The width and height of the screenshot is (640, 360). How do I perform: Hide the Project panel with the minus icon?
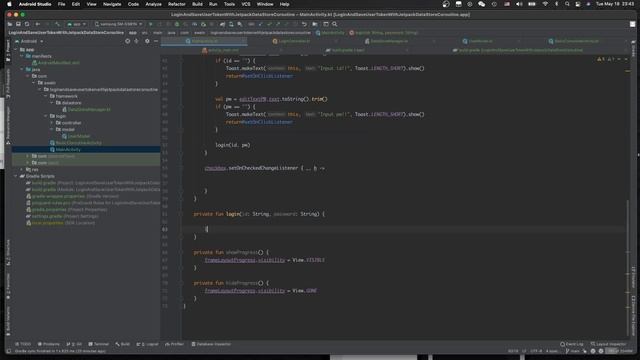pos(156,41)
